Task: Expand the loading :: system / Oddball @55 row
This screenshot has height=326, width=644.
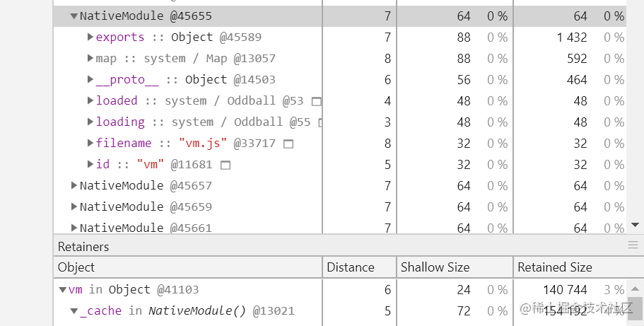Action: tap(90, 122)
